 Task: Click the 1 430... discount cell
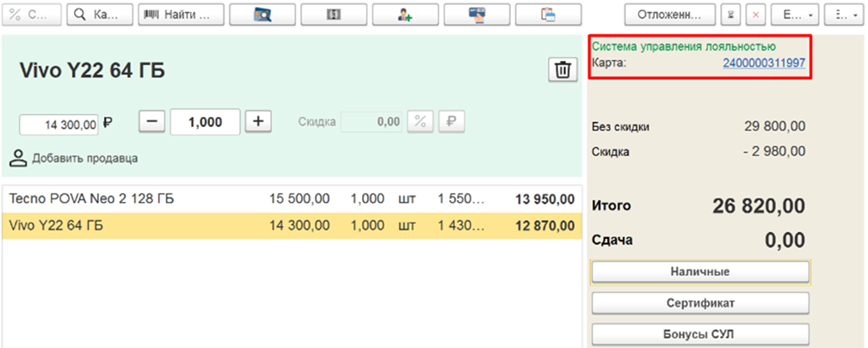(x=461, y=226)
